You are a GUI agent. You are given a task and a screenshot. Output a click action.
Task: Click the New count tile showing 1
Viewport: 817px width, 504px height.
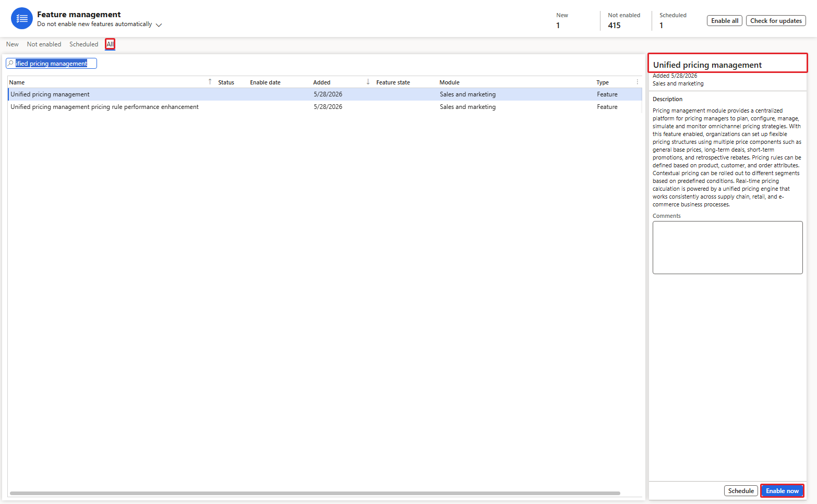tap(562, 21)
